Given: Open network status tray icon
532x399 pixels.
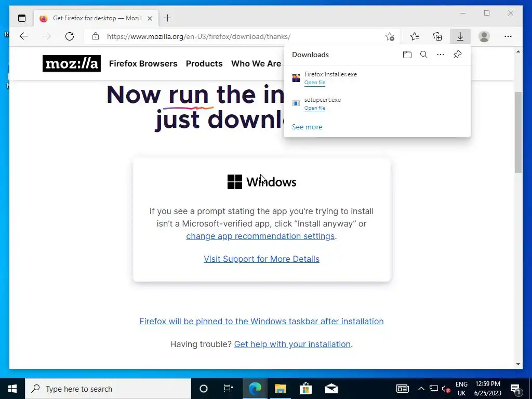Looking at the screenshot, I should (434, 389).
